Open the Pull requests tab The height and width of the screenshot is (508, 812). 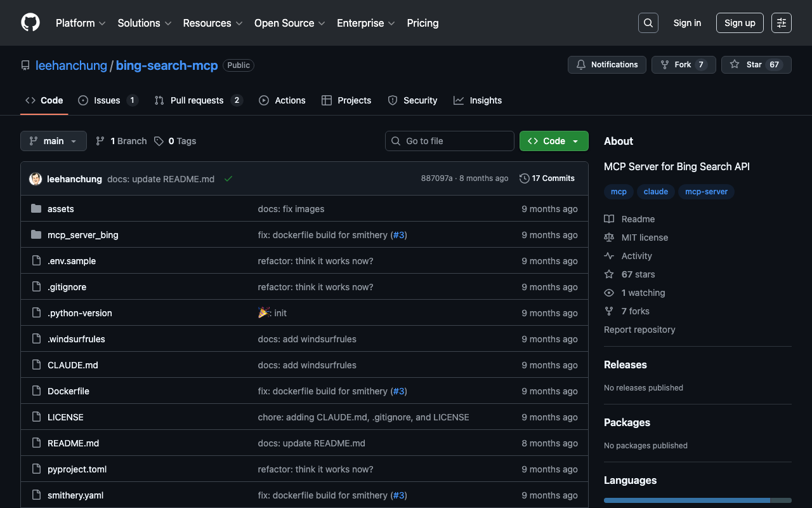click(197, 100)
